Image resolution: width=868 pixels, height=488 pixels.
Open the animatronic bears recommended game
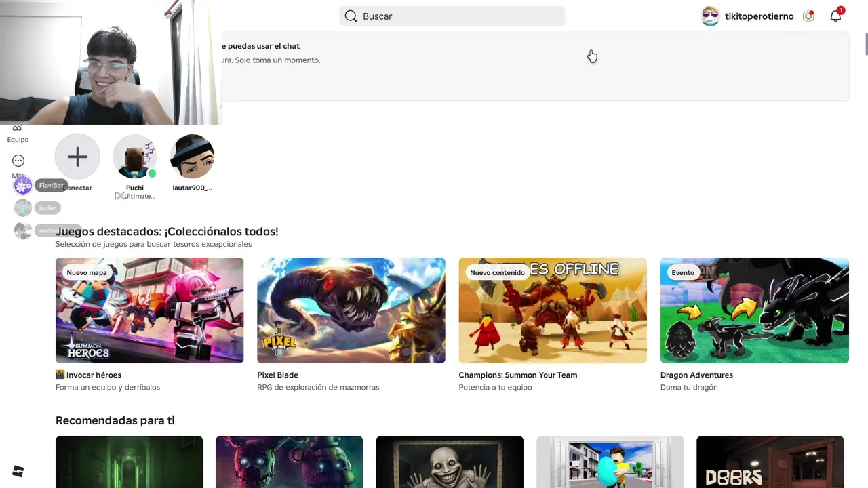click(x=289, y=462)
